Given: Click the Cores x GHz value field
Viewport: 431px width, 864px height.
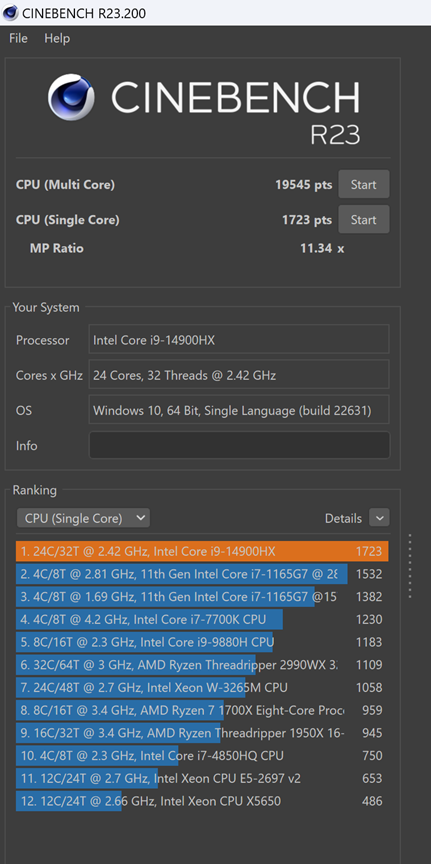Looking at the screenshot, I should [239, 375].
